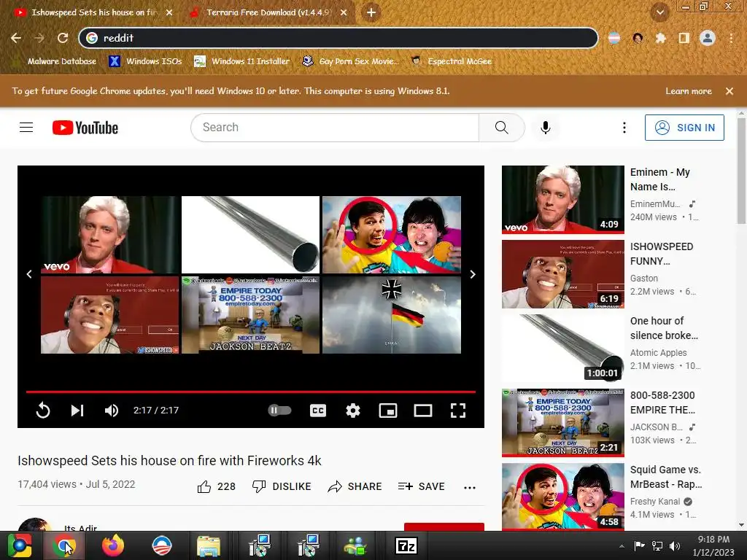Go to YouTube home via logo
Viewport: 747px width, 560px height.
[85, 128]
